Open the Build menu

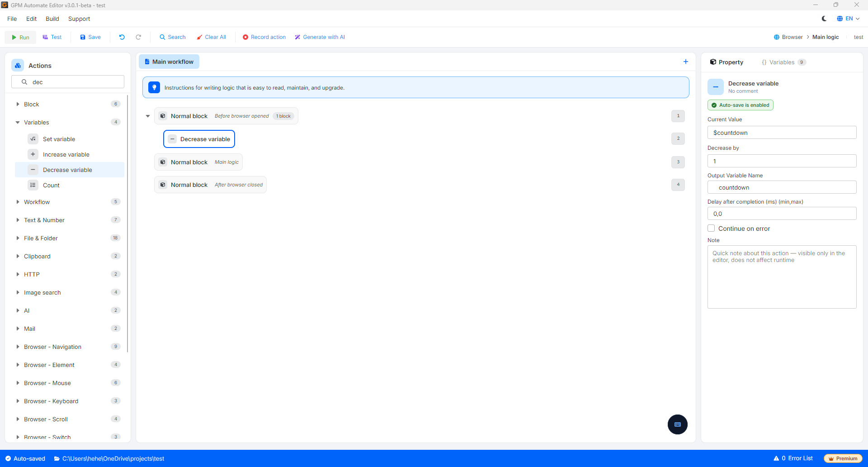tap(52, 19)
